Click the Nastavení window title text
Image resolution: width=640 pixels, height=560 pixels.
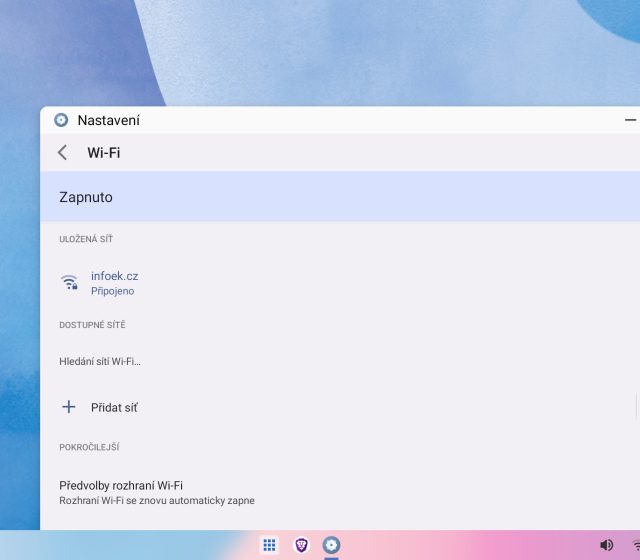(x=108, y=121)
